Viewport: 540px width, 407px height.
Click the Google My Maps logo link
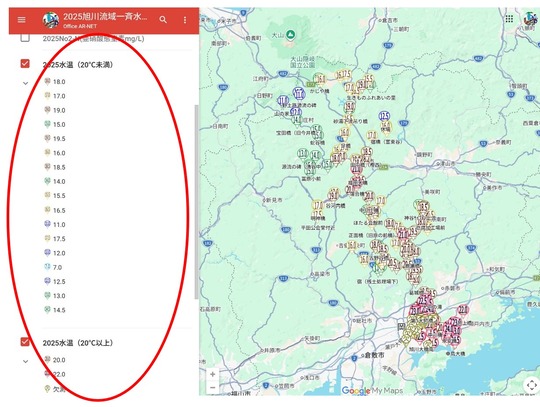coord(372,390)
